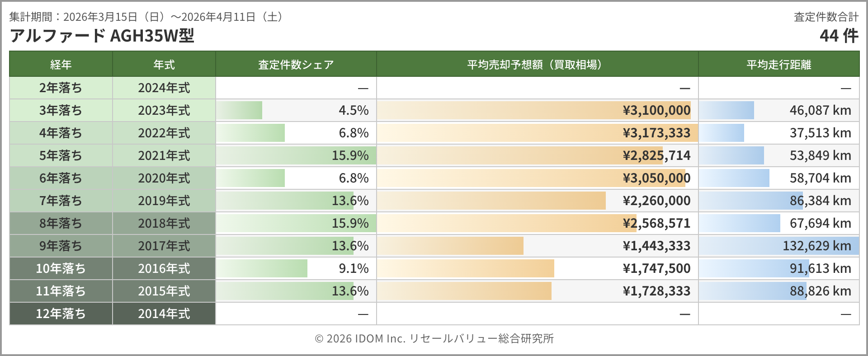Click the アルファード AGH35W型 title
This screenshot has width=868, height=356.
coord(102,36)
